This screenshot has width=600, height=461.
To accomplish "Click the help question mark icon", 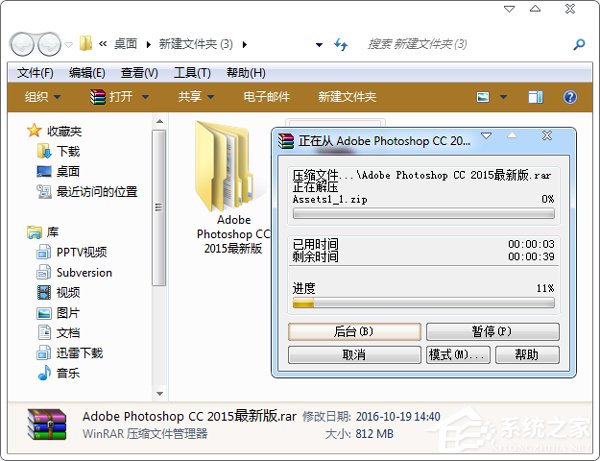I will pyautogui.click(x=570, y=97).
